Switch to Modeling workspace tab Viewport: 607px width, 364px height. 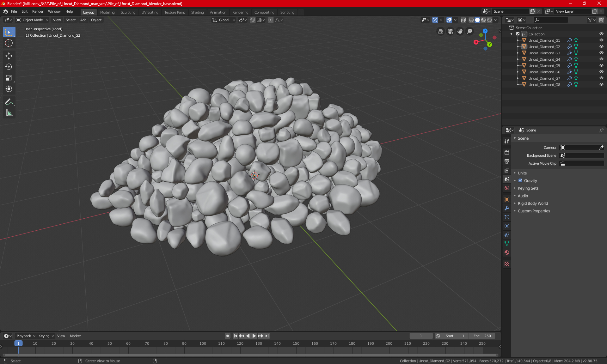click(107, 12)
